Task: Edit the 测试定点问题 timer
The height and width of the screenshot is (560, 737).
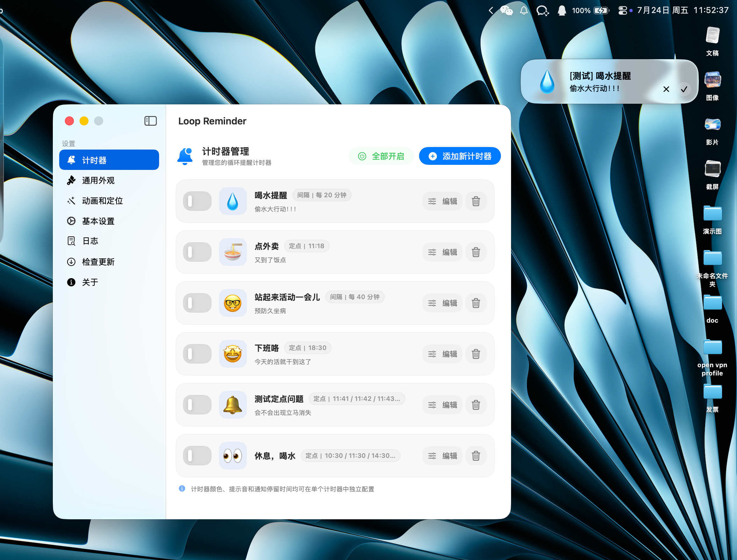Action: point(442,405)
